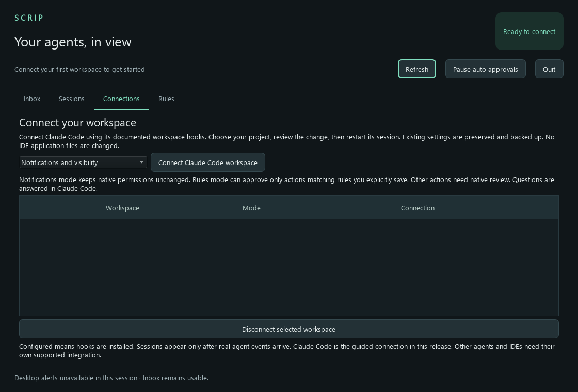Connect Claude Code workspace
578x392 pixels.
point(208,162)
